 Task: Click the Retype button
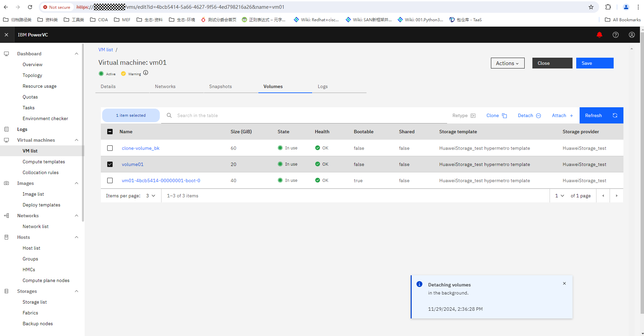[464, 115]
